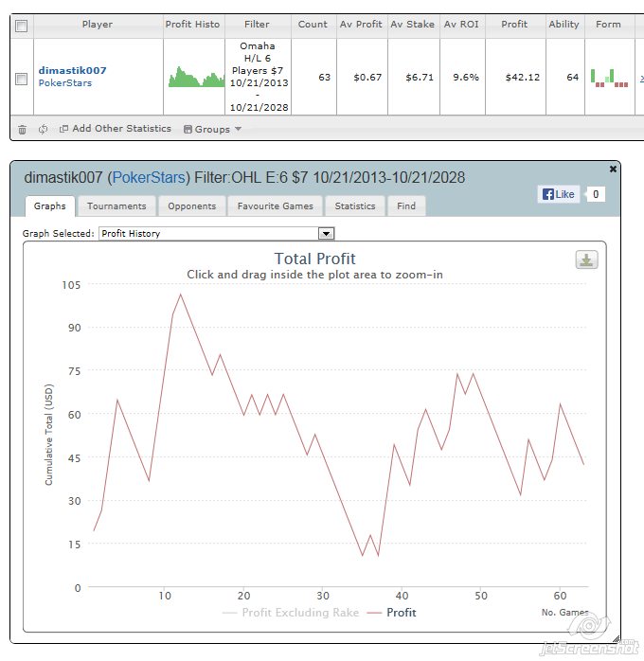Image resolution: width=644 pixels, height=661 pixels.
Task: Open the Opponents tab
Action: pyautogui.click(x=191, y=206)
